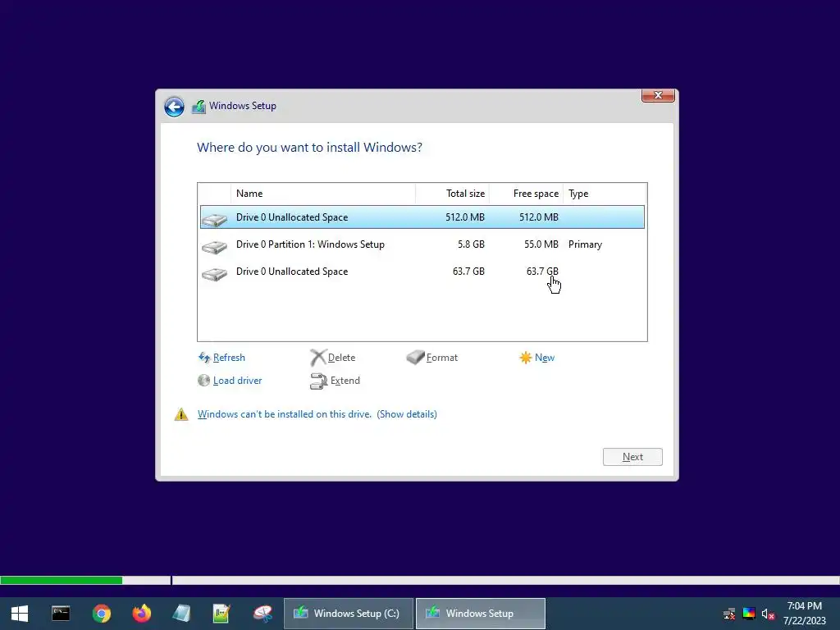This screenshot has height=630, width=840.
Task: Click the Extend partition icon
Action: (x=319, y=381)
